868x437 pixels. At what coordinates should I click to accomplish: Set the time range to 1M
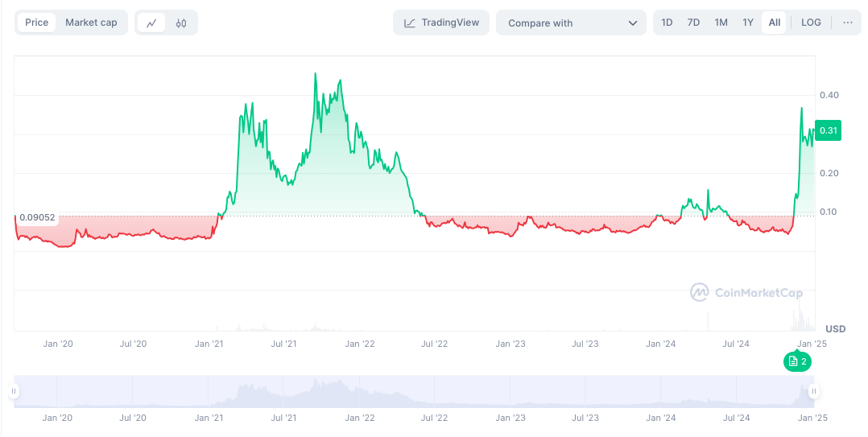721,23
